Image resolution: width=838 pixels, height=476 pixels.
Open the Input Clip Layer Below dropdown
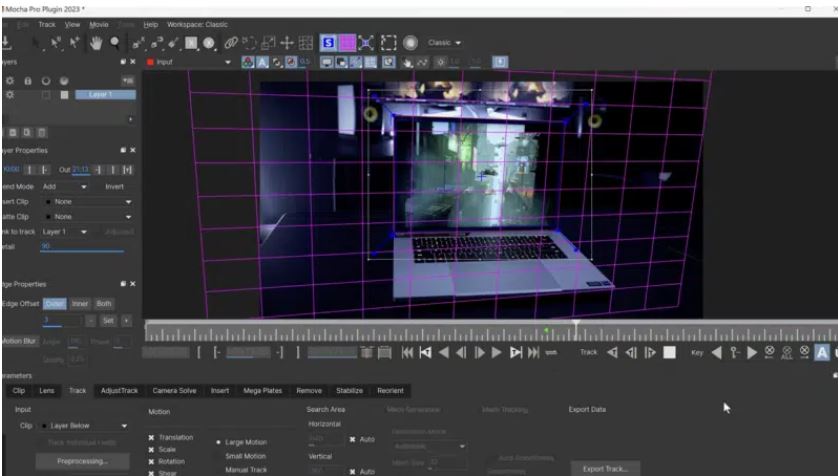click(86, 426)
